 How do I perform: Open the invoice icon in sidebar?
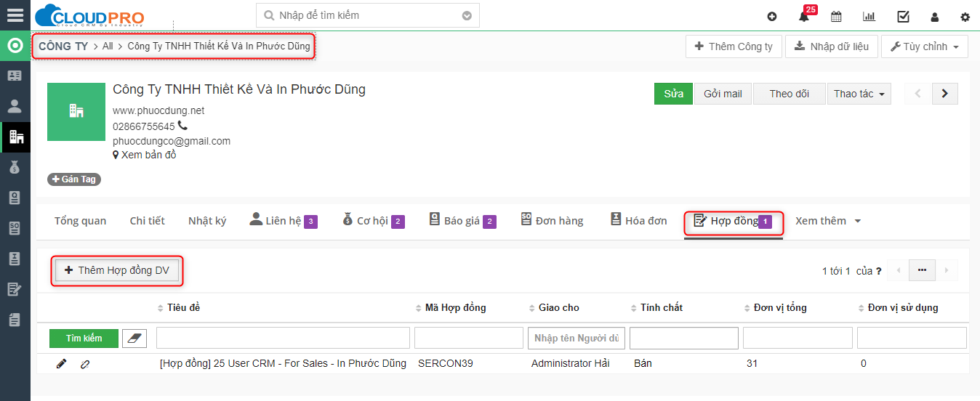15,259
